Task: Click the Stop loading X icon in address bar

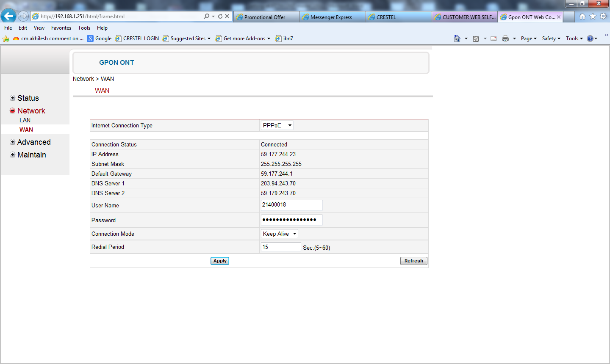Action: point(227,16)
